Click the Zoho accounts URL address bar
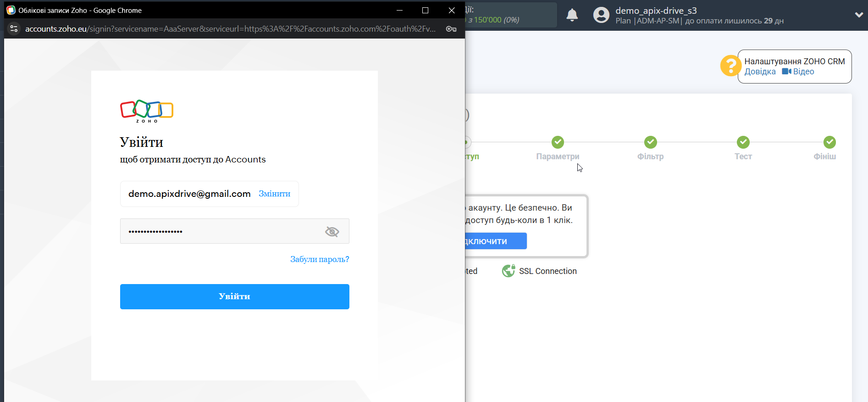 [x=230, y=29]
